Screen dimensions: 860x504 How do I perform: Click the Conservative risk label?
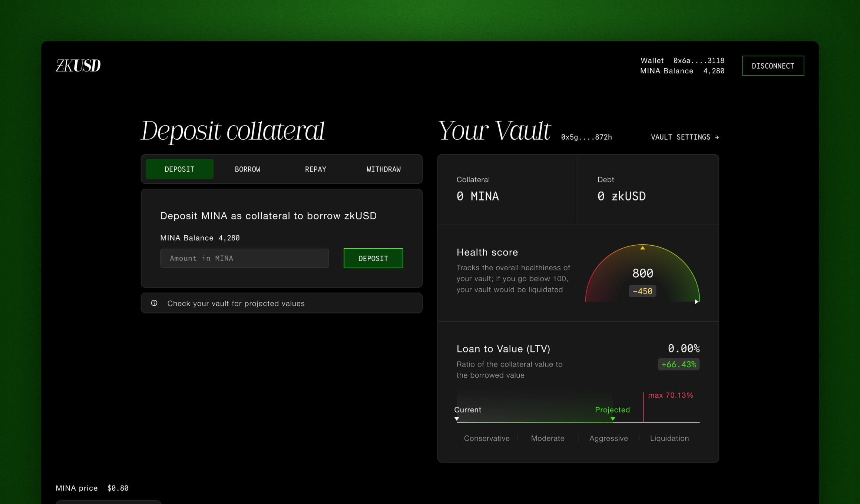[x=487, y=438]
